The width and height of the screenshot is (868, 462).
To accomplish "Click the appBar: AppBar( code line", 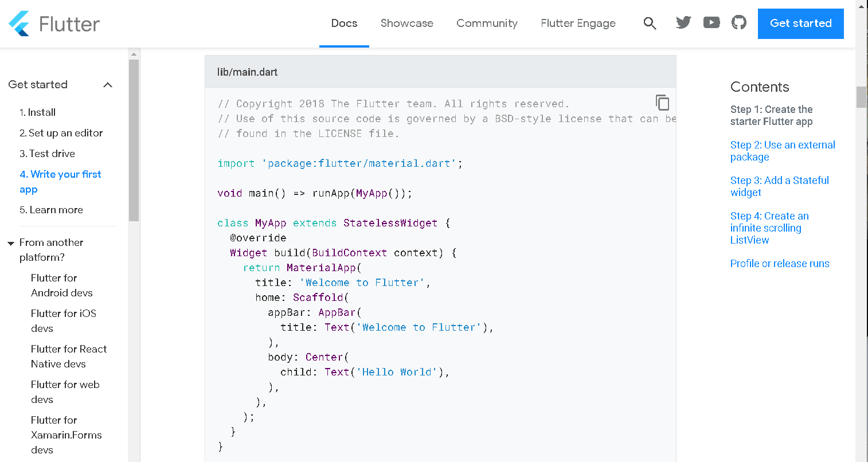I will click(315, 312).
